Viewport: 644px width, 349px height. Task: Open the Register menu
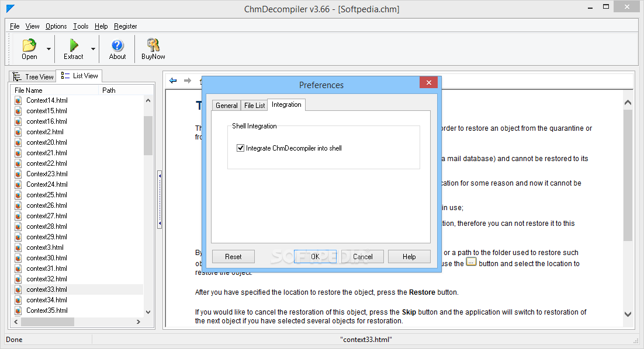coord(125,26)
